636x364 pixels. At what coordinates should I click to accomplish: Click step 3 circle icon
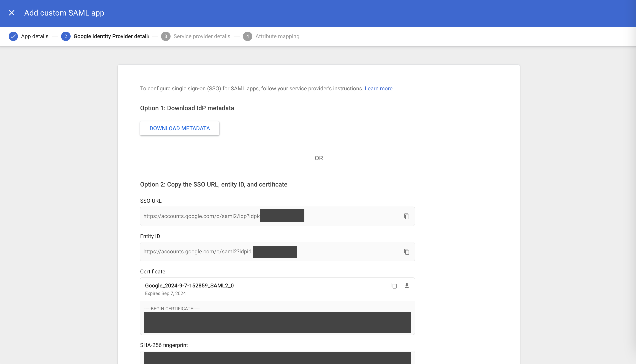(x=165, y=36)
